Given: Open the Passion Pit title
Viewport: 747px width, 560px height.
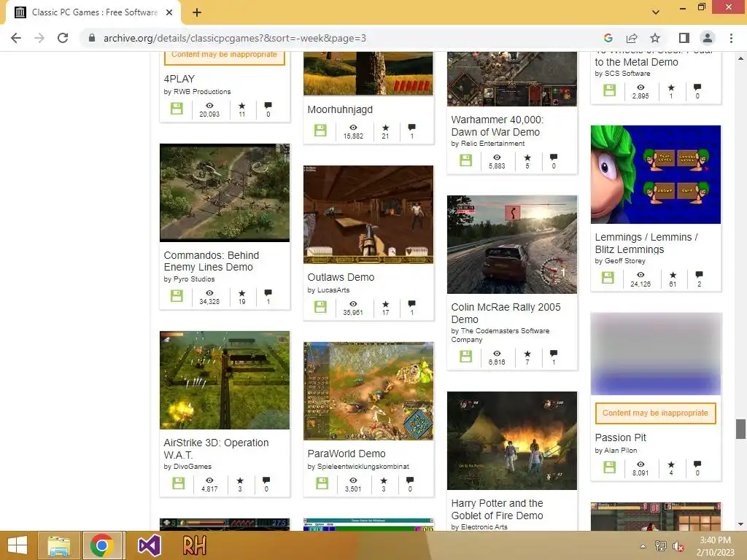Looking at the screenshot, I should pos(620,437).
